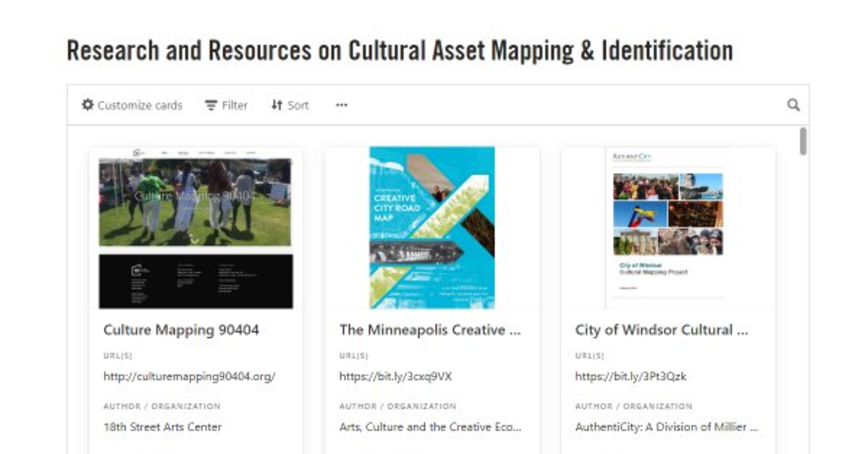Open the bit.ly/3Pt3Qzk link

[x=630, y=376]
